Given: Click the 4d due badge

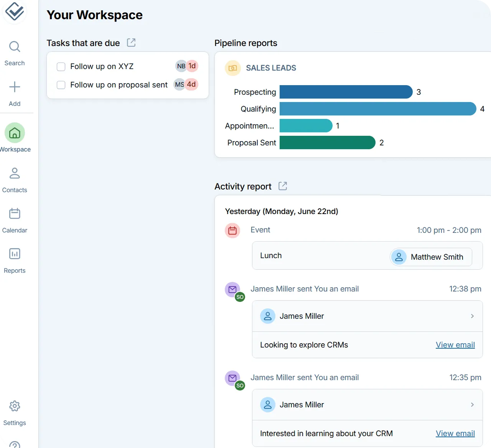Looking at the screenshot, I should pos(191,84).
